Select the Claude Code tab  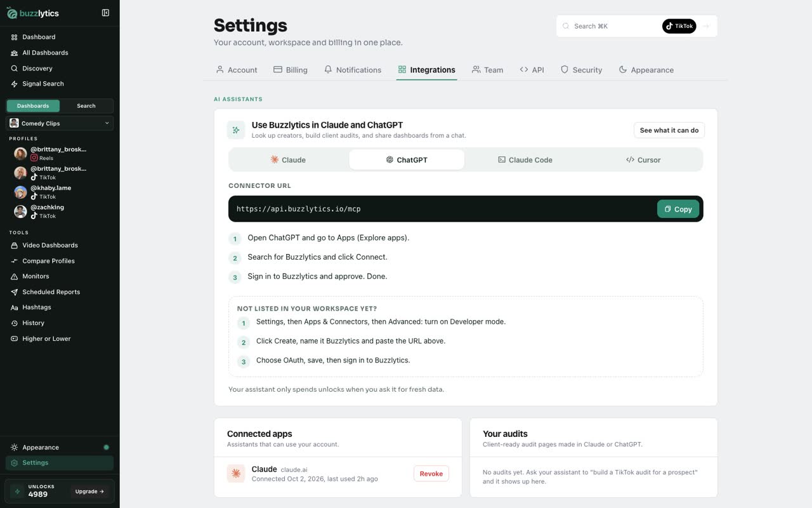pos(525,160)
